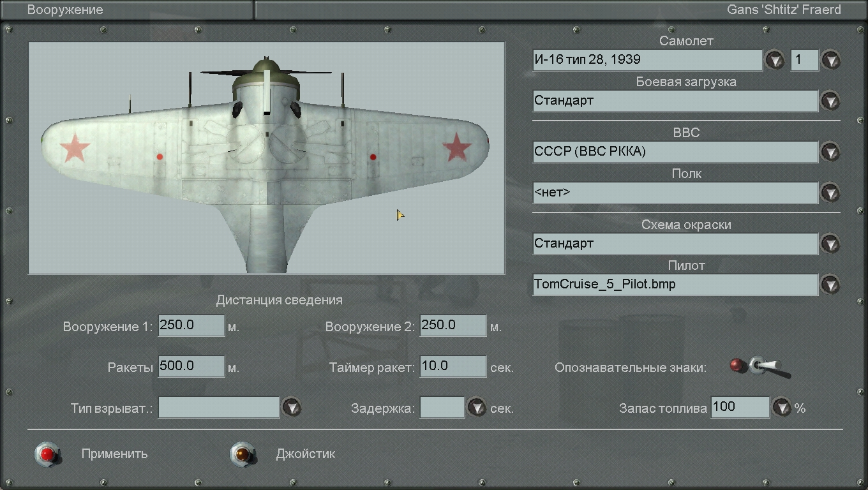The width and height of the screenshot is (868, 490).
Task: Click the Боевая загрузка section label
Action: (686, 82)
